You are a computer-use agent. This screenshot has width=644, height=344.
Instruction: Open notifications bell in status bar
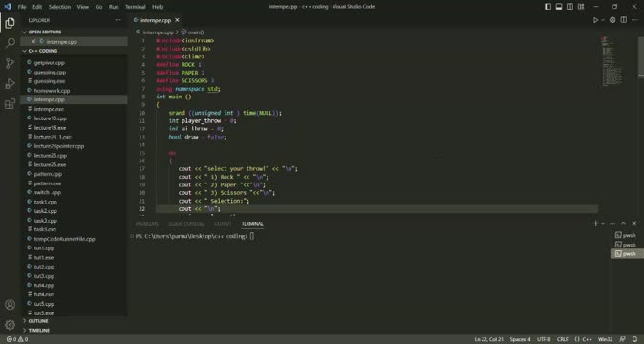635,339
